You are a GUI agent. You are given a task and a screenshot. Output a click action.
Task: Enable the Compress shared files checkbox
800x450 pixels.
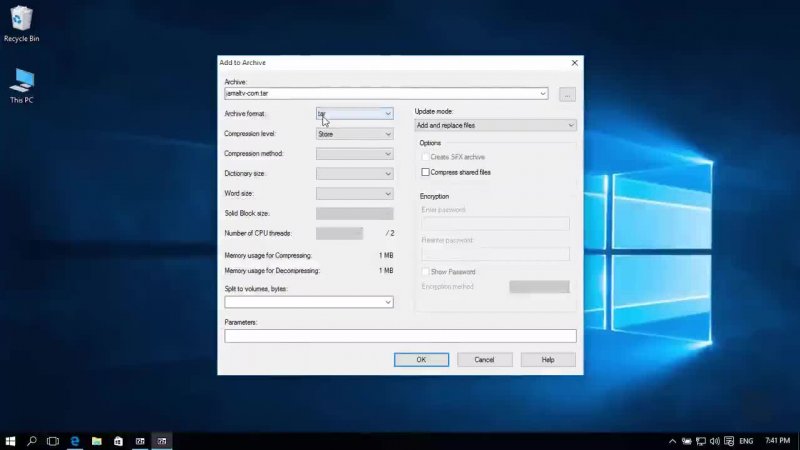tap(425, 172)
